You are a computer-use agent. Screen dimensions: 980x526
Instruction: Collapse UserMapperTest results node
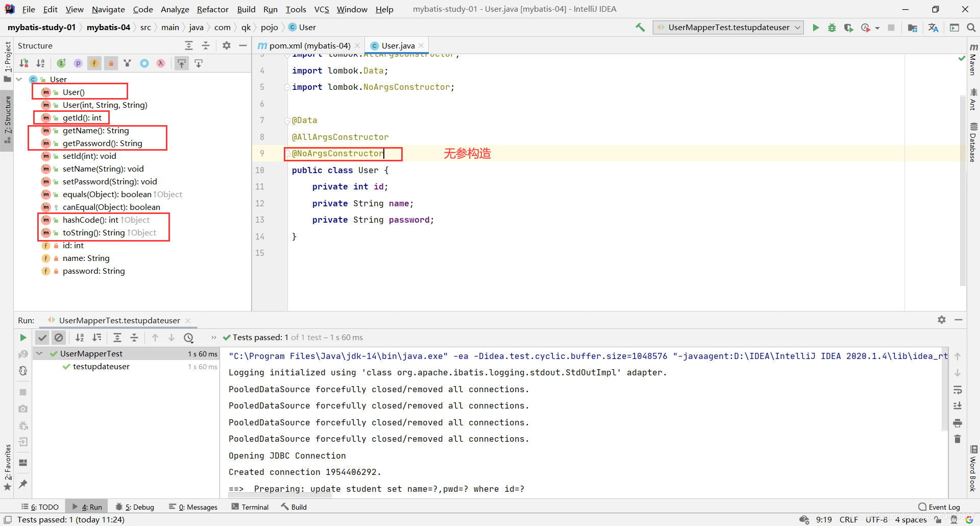pos(39,353)
